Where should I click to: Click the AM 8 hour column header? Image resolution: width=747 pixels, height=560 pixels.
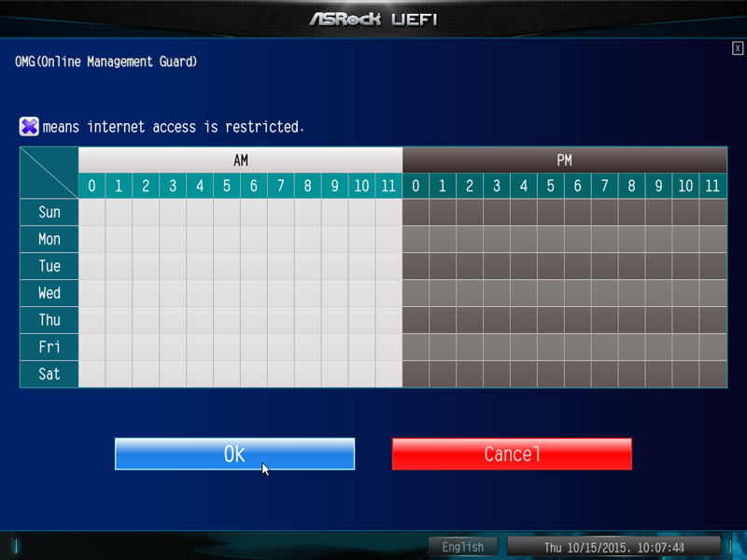pyautogui.click(x=308, y=186)
